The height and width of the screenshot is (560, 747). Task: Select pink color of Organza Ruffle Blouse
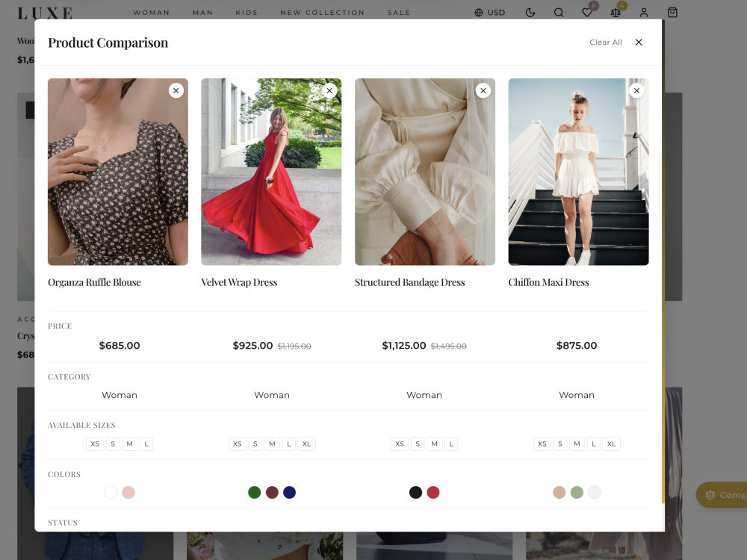tap(128, 492)
